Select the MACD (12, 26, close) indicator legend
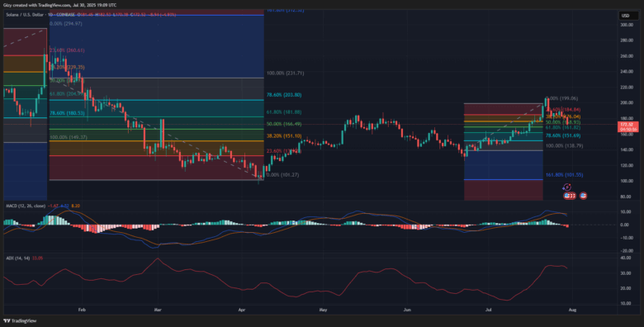This screenshot has height=327, width=644. pyautogui.click(x=25, y=206)
